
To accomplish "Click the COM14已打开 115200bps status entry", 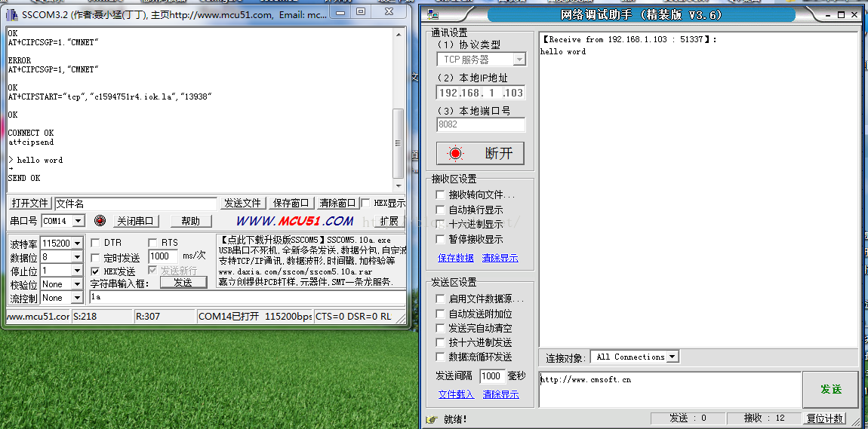I will (255, 316).
